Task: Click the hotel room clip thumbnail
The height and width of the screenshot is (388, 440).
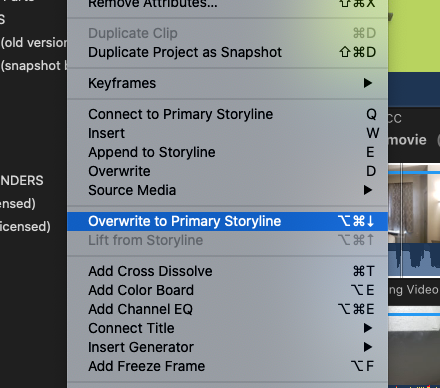Action: click(414, 208)
